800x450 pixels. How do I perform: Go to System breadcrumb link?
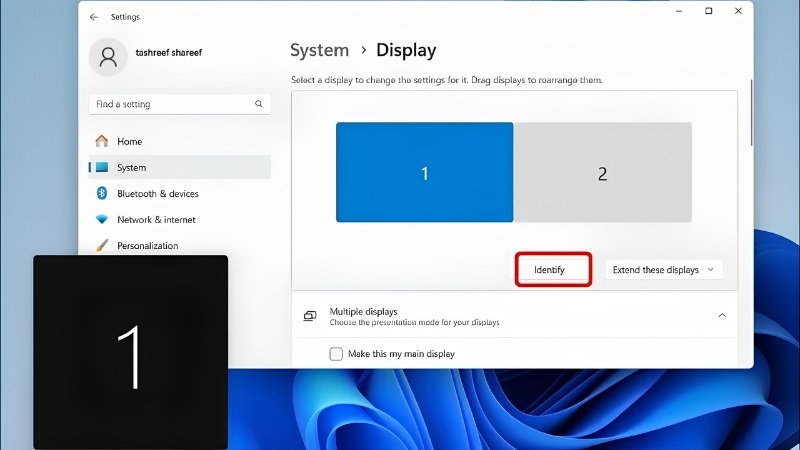coord(319,50)
